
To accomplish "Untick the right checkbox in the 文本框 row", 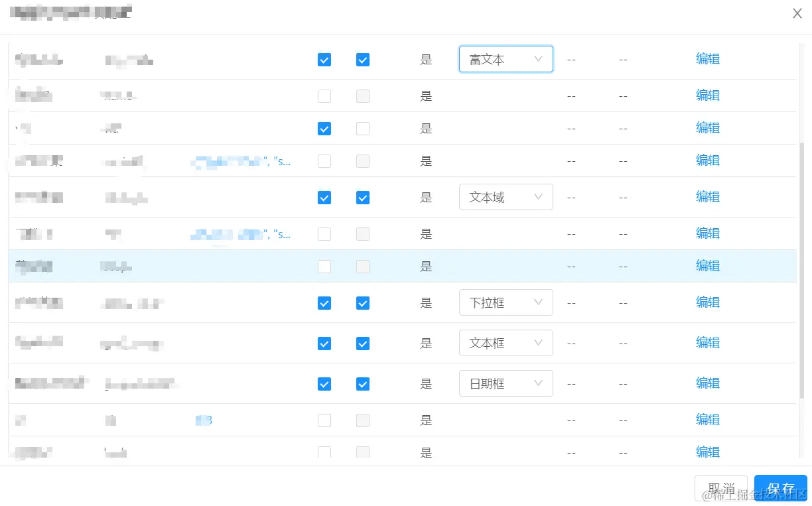I will [x=363, y=344].
